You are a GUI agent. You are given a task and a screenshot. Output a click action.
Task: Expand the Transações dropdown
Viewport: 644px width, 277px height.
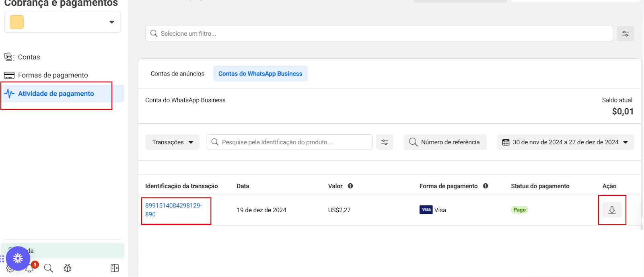click(x=172, y=142)
